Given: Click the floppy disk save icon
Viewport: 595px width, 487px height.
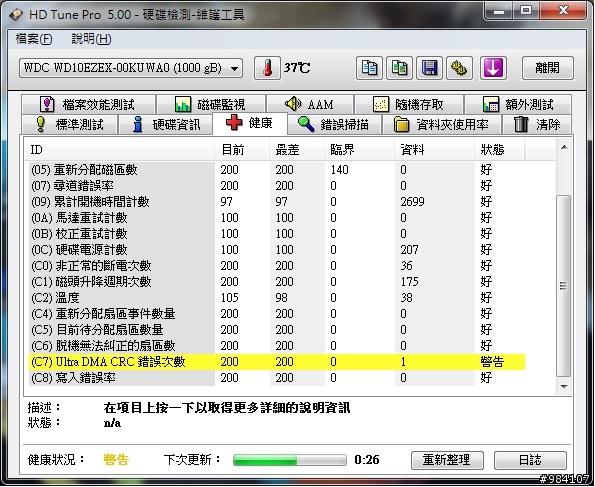Looking at the screenshot, I should point(429,68).
